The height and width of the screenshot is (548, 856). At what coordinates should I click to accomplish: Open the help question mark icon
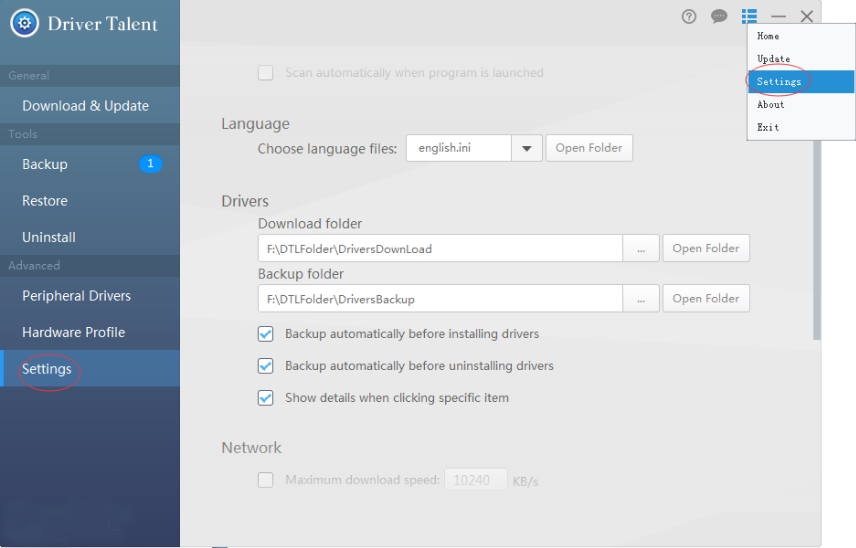click(x=689, y=17)
